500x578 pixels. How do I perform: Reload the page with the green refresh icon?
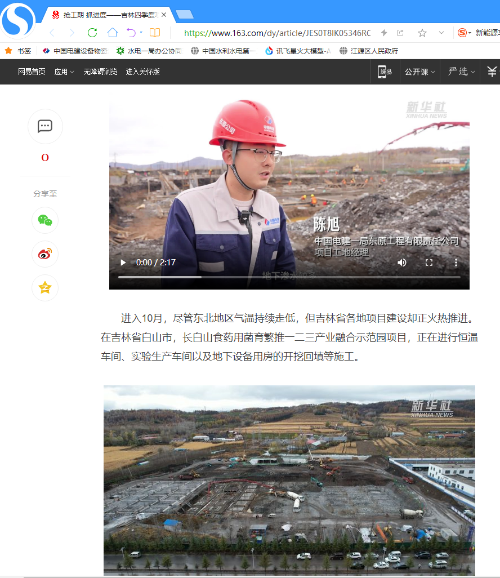[x=92, y=33]
